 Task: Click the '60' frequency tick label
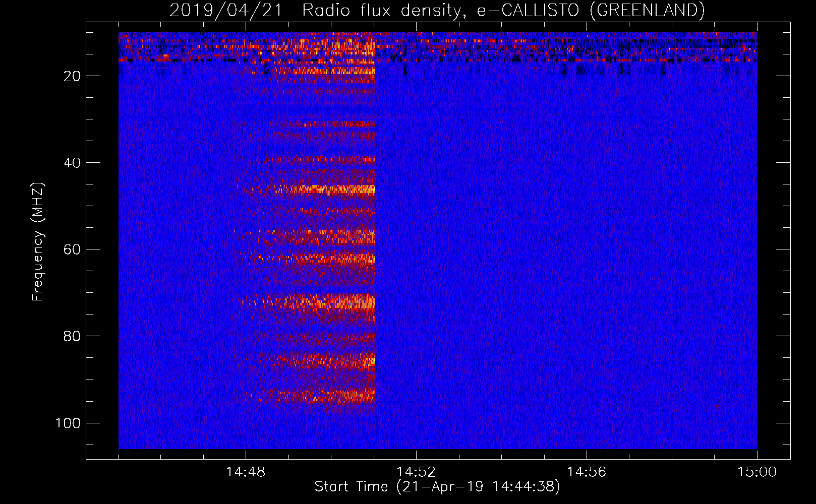(72, 249)
